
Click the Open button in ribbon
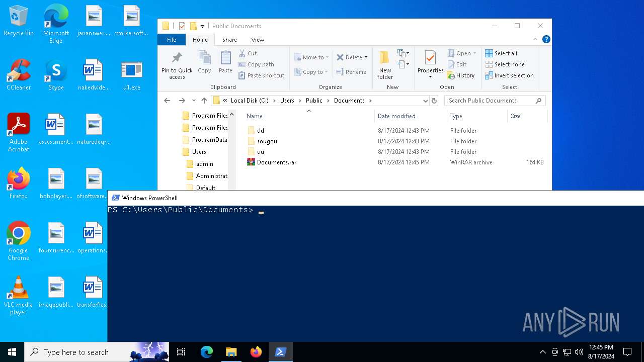coord(461,53)
